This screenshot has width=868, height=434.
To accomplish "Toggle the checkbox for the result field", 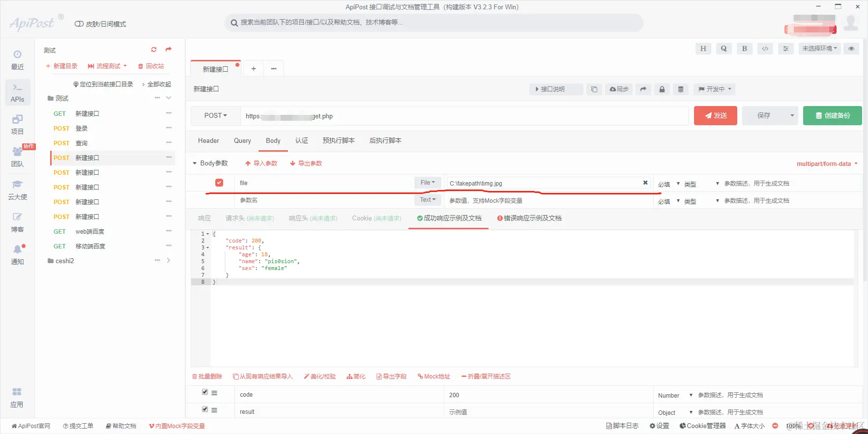I will tap(205, 409).
